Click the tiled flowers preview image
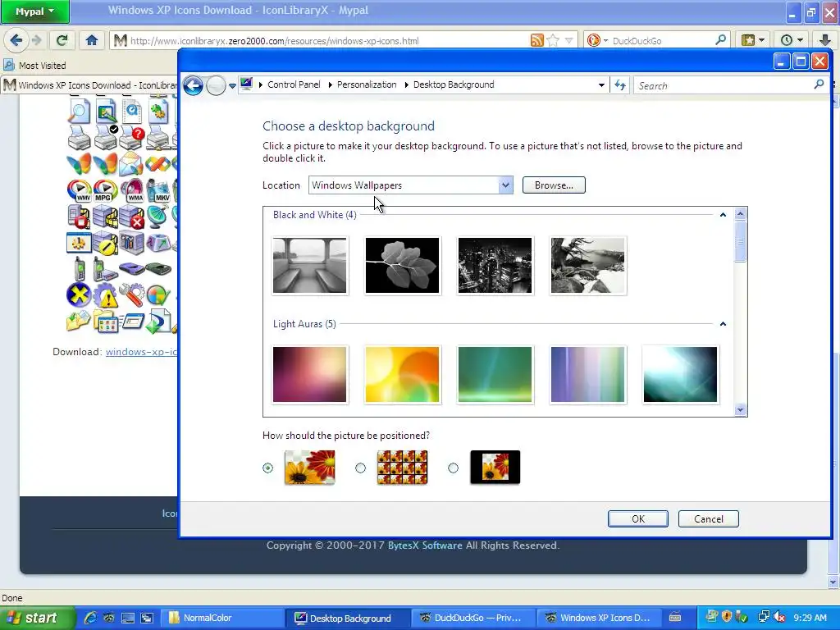Image resolution: width=840 pixels, height=630 pixels. click(402, 467)
